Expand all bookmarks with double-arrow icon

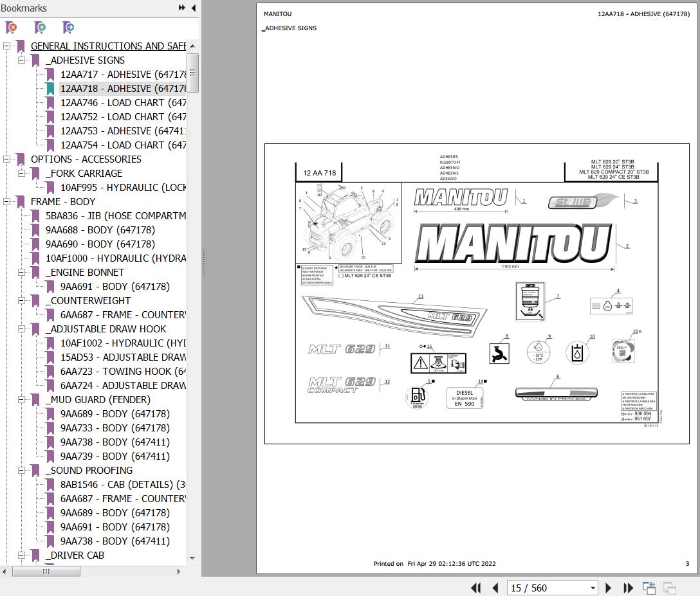[x=181, y=8]
